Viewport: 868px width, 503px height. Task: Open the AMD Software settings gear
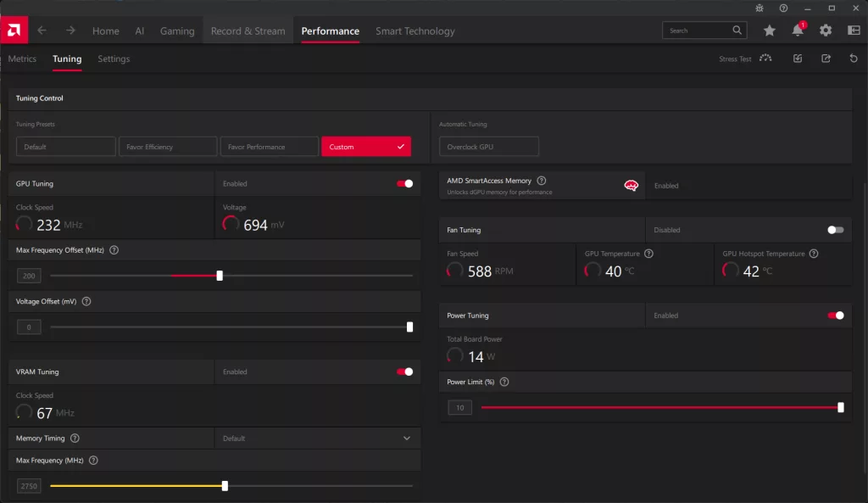coord(825,30)
